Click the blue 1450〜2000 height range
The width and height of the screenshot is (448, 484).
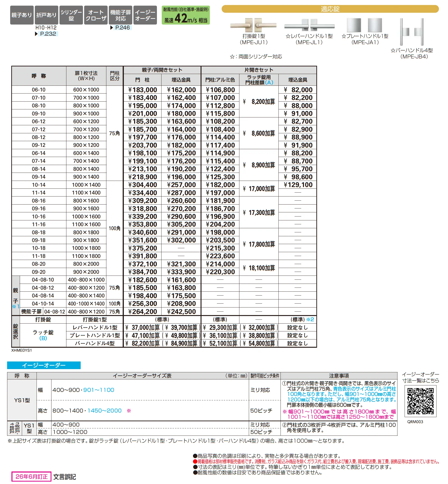(105, 410)
